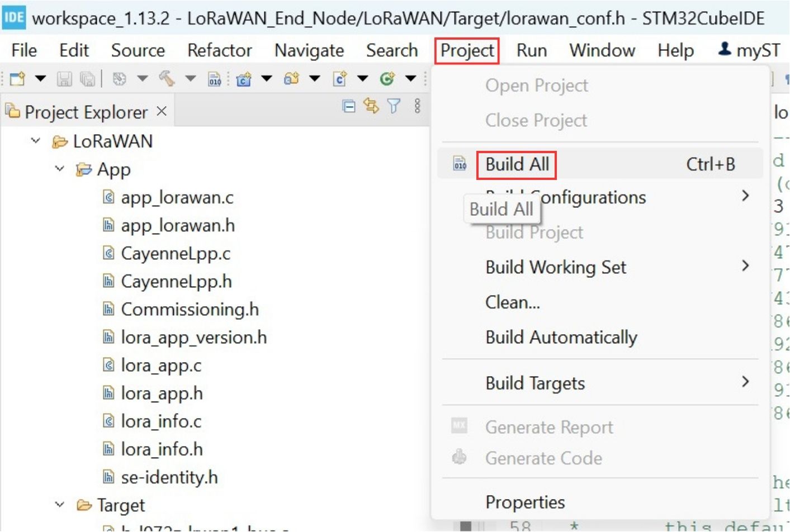Viewport: 790px width, 532px height.
Task: Close the open Project menu
Action: 467,50
